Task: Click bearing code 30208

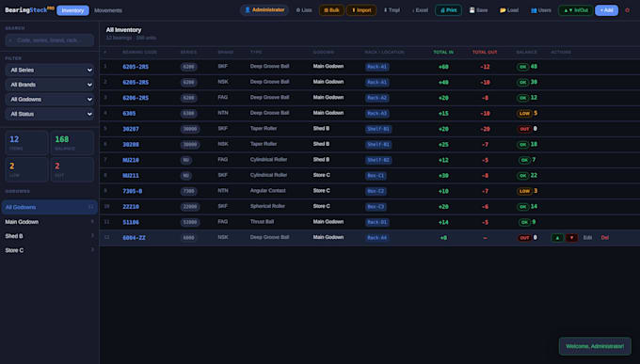Action: click(131, 145)
